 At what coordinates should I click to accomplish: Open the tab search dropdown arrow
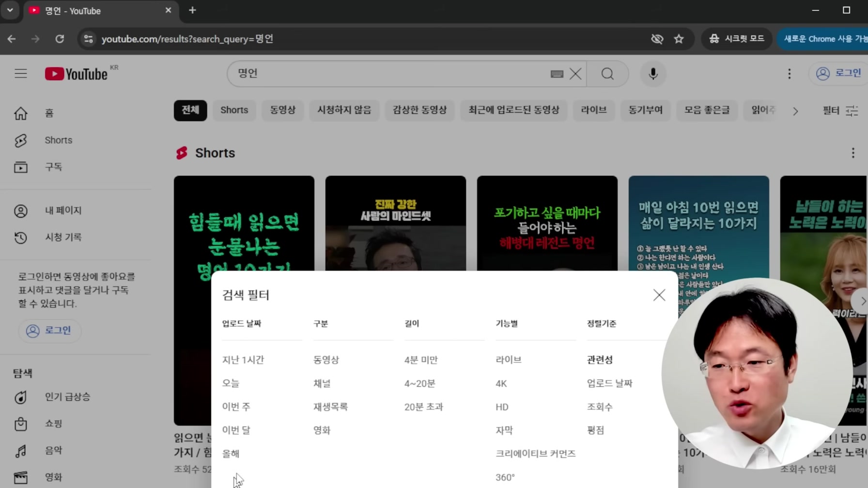pos(10,10)
